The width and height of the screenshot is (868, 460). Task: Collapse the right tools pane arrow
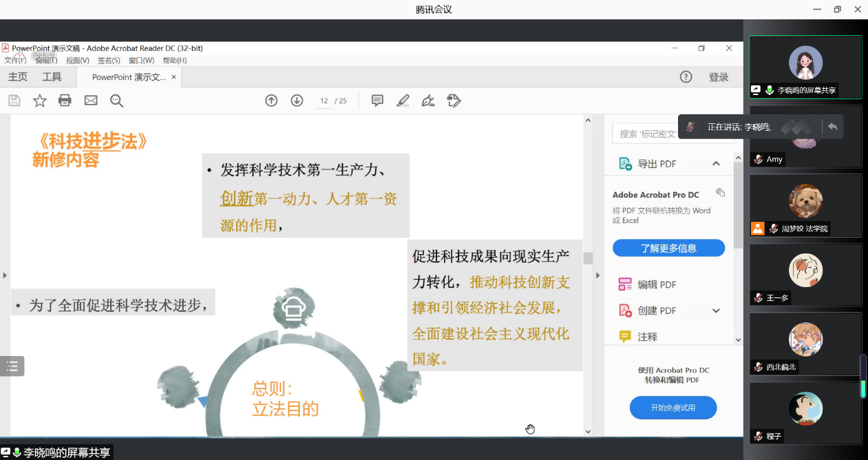(x=597, y=275)
